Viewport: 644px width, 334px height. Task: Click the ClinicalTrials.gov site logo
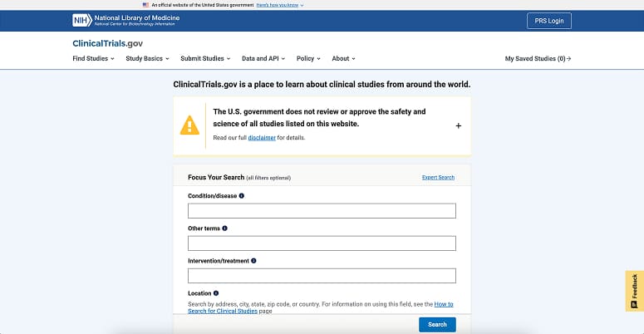107,43
